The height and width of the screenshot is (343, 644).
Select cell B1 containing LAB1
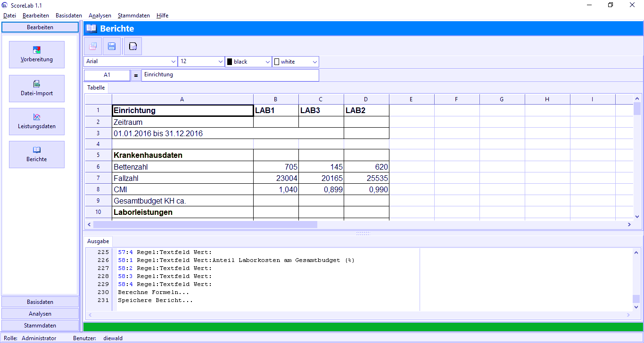[x=276, y=110]
